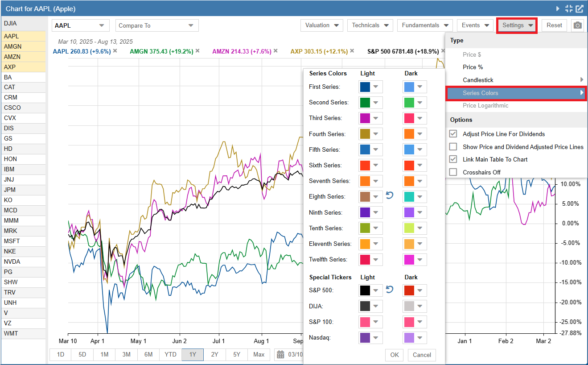
Task: Click Nasdaq light purple swatch
Action: 365,338
